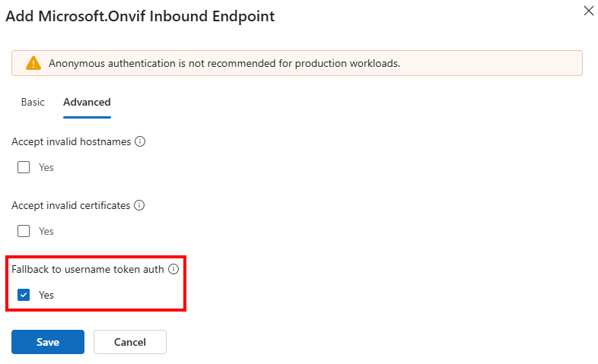Click the Add Microsoft.Onvif Inbound Endpoint title
Image resolution: width=598 pixels, height=364 pixels.
point(140,15)
